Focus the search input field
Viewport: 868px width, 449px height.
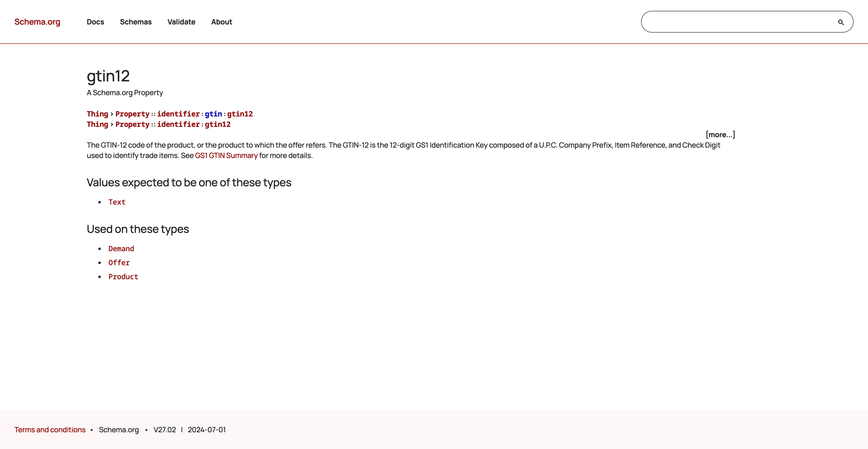click(x=738, y=22)
